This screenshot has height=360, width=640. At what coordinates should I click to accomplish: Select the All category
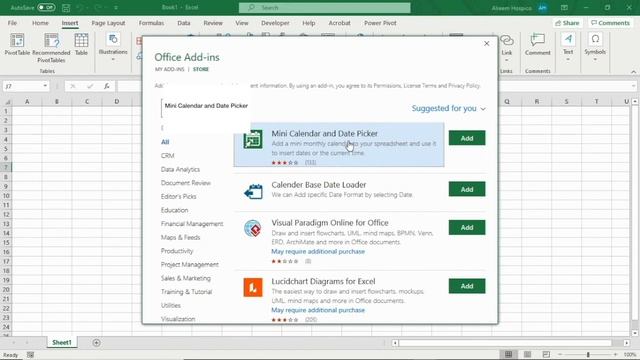(x=165, y=142)
